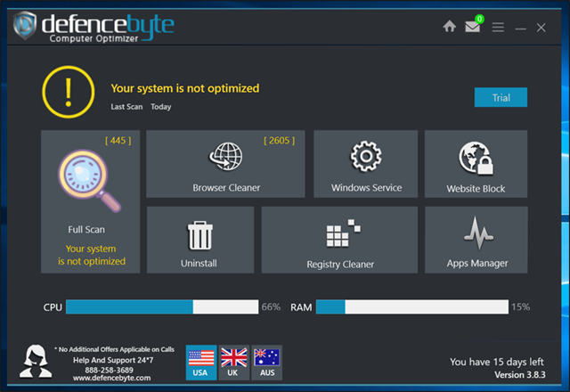This screenshot has width=570, height=392.
Task: Click the 66% CPU value
Action: tap(271, 307)
